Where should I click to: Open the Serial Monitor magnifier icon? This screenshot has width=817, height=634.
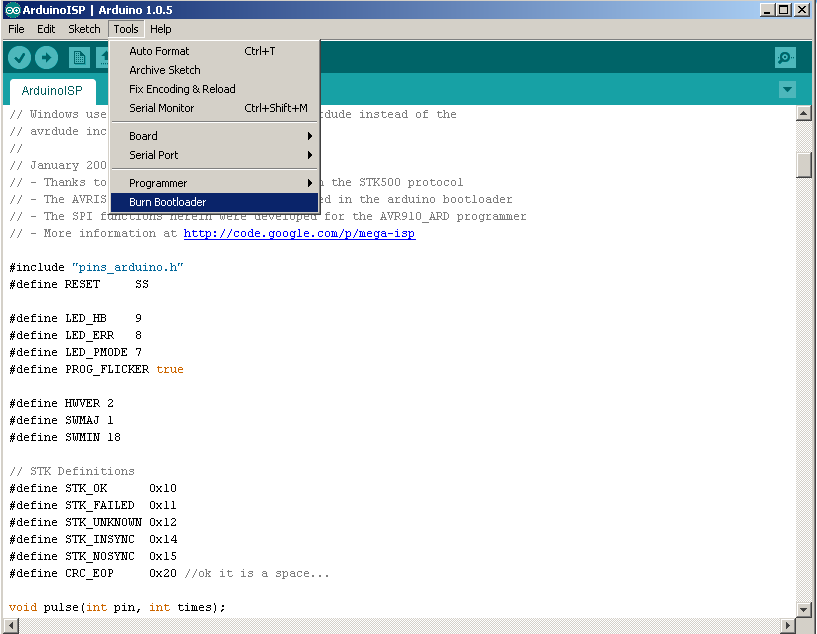pyautogui.click(x=785, y=57)
